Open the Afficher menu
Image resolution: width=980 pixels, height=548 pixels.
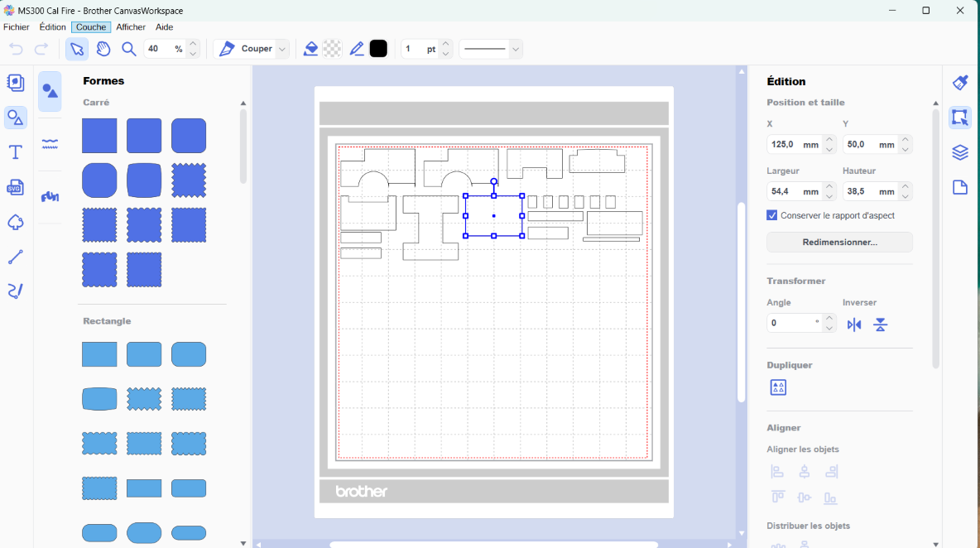click(131, 27)
